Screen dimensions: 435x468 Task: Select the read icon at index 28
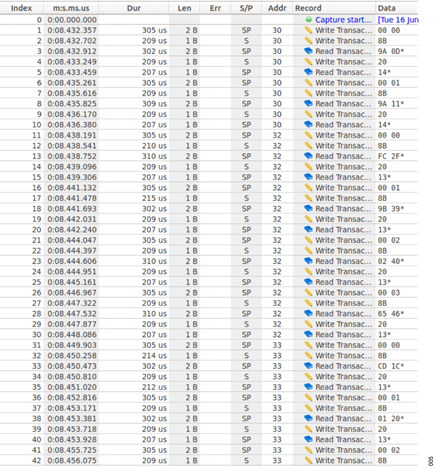click(308, 313)
